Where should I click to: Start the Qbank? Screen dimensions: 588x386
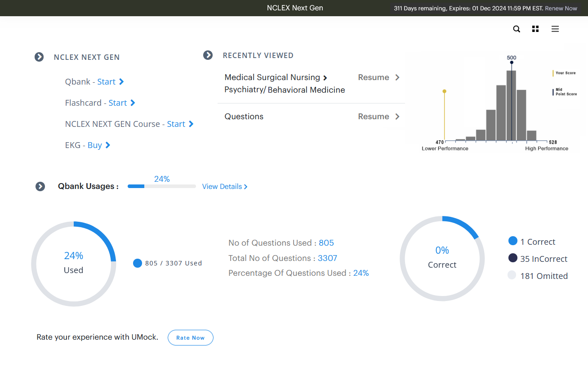tap(111, 81)
